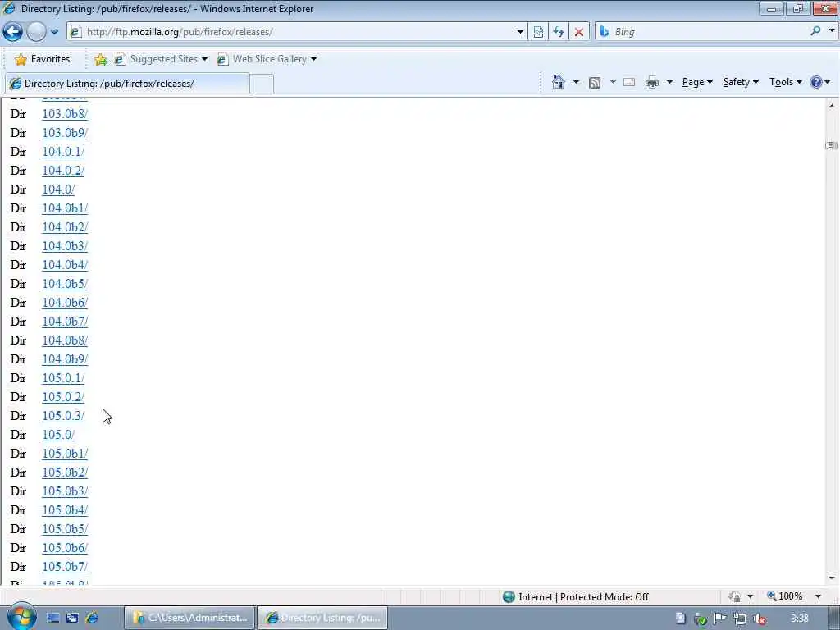Click the Help question mark icon
The height and width of the screenshot is (630, 840).
[x=816, y=82]
